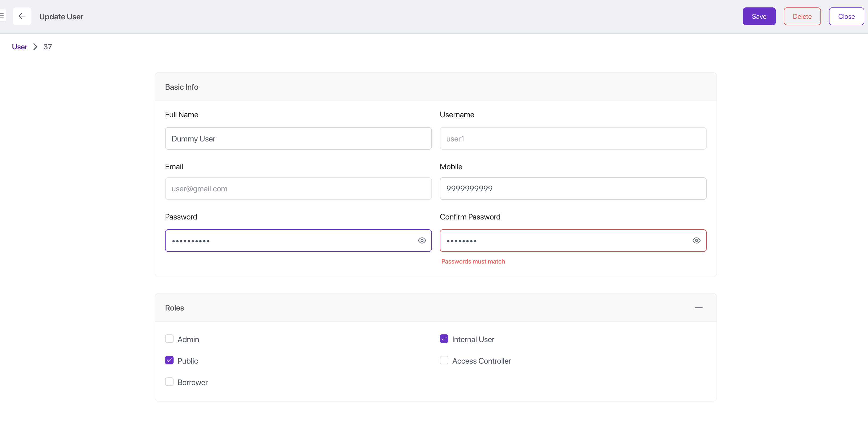The width and height of the screenshot is (868, 448).
Task: Click the red Delete button
Action: click(802, 16)
